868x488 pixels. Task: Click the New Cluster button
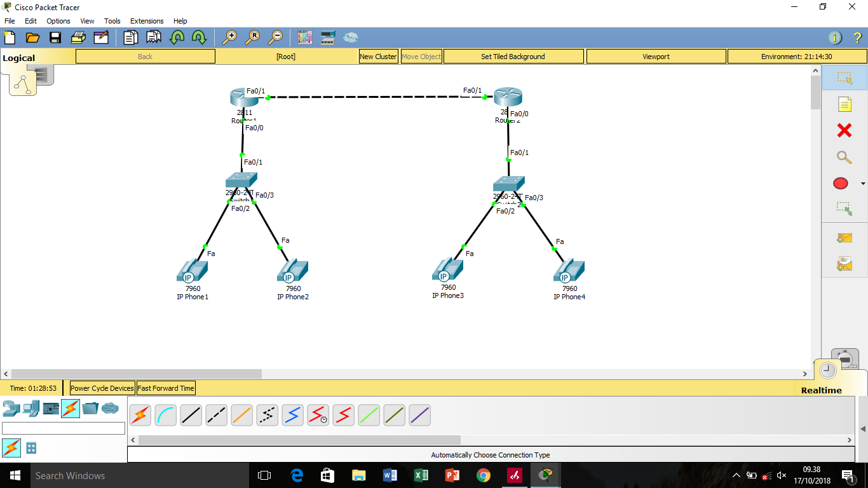[x=378, y=57]
